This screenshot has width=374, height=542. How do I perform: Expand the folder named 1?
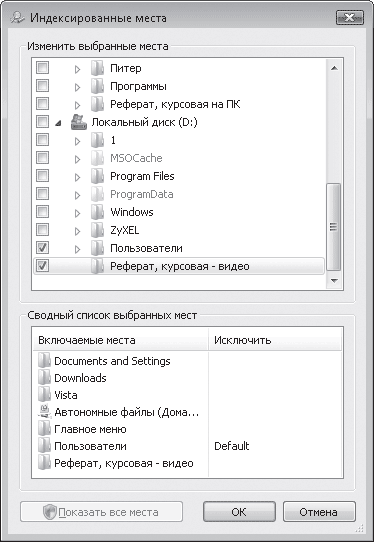pos(77,141)
